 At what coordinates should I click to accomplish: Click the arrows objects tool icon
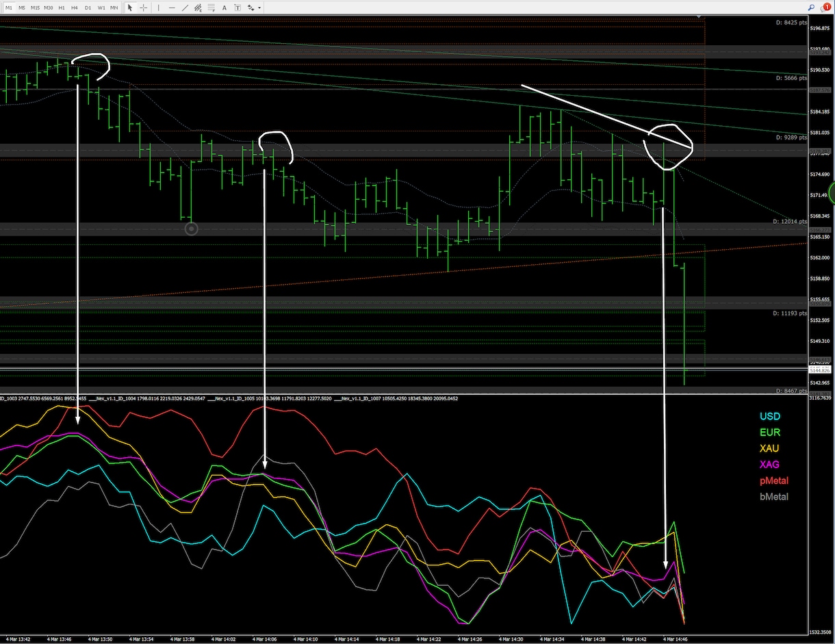(x=250, y=8)
